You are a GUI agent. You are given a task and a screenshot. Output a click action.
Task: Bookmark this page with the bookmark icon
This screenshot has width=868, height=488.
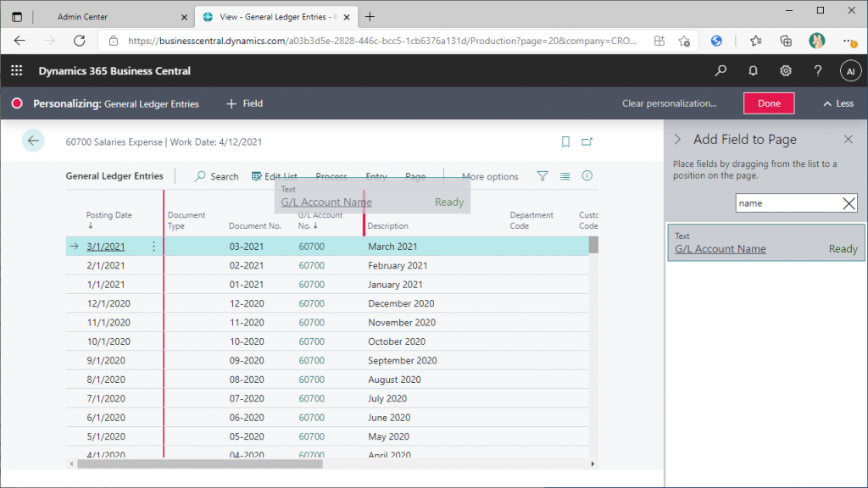[x=565, y=141]
